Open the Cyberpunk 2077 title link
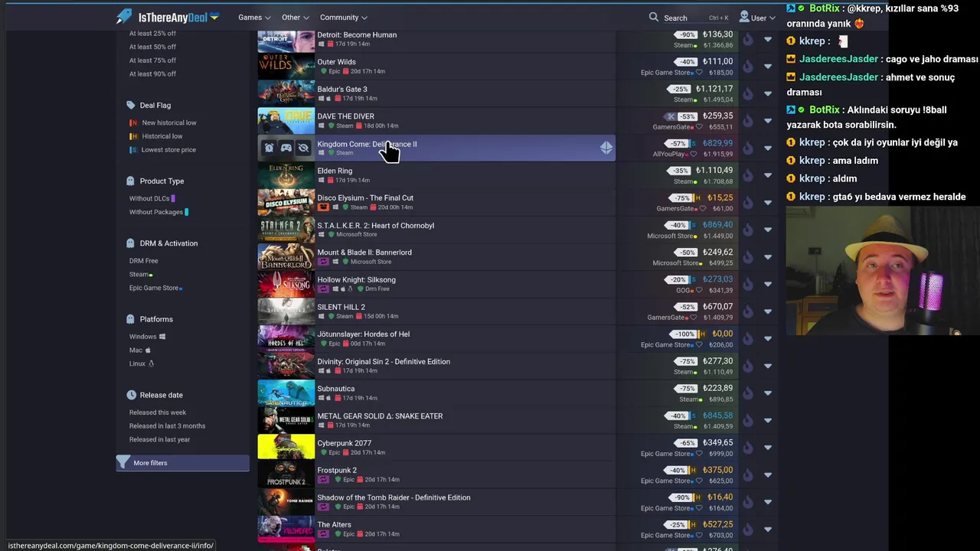Screen dimensions: 980x551 (344, 443)
